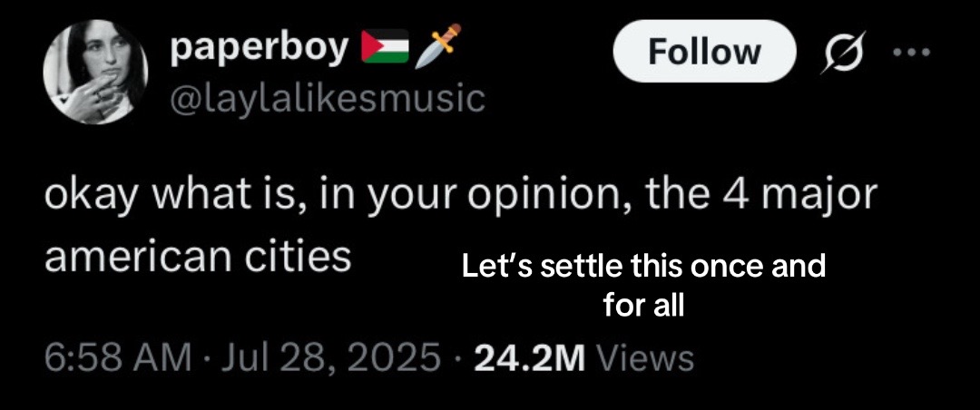Follow the paperboy account
980x410 pixels.
tap(704, 51)
